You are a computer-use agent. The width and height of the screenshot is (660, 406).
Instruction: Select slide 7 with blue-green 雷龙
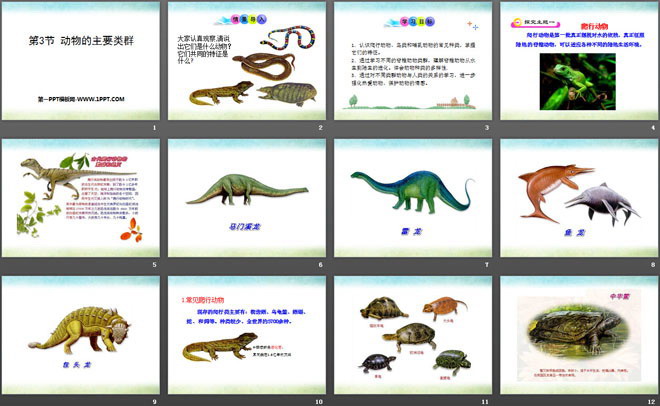point(413,198)
